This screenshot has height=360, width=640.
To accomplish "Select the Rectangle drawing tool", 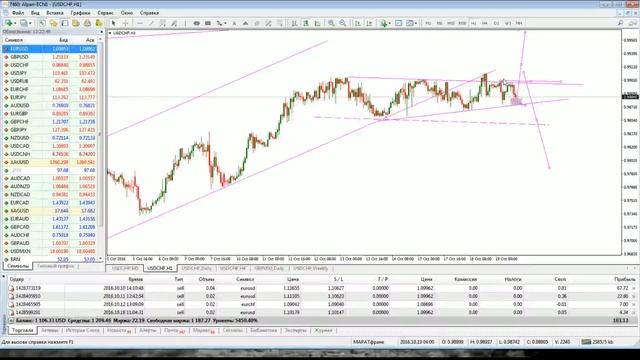I will 208,23.
